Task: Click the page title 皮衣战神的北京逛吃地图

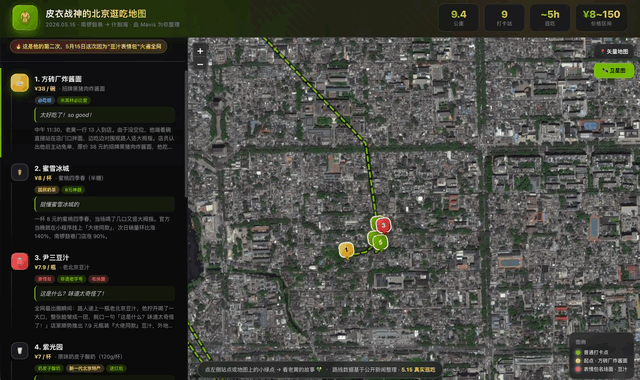Action: [96, 14]
